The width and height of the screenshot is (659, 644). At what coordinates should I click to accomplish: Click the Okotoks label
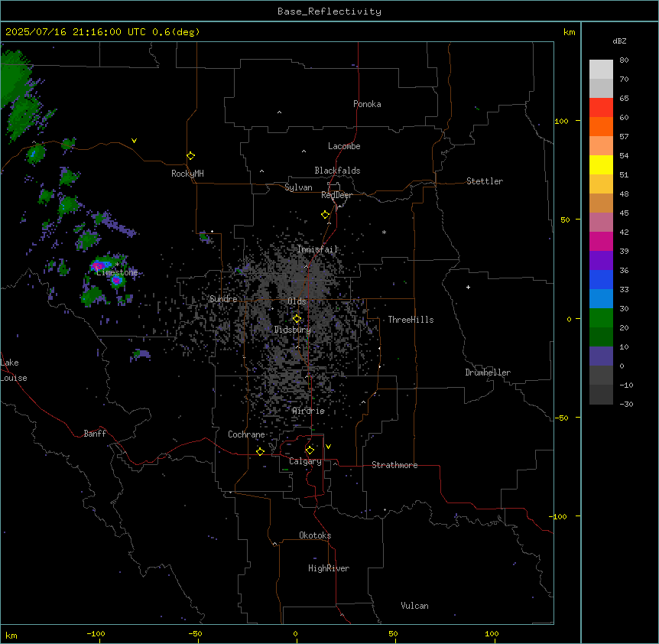(315, 535)
